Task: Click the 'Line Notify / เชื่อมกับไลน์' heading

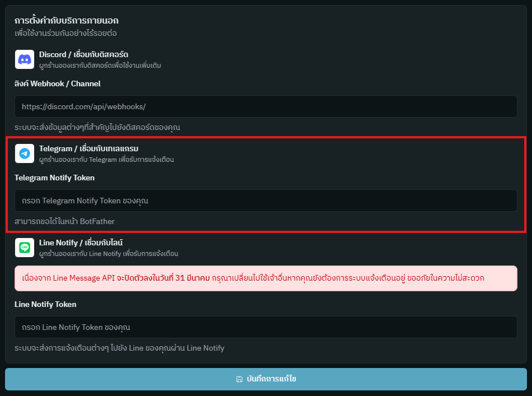Action: pyautogui.click(x=81, y=243)
